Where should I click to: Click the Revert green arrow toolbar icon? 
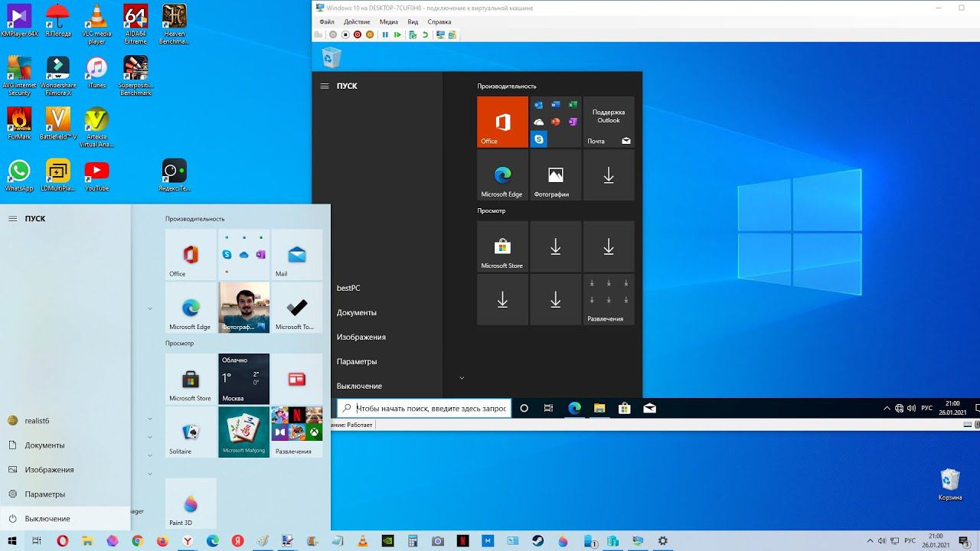425,34
